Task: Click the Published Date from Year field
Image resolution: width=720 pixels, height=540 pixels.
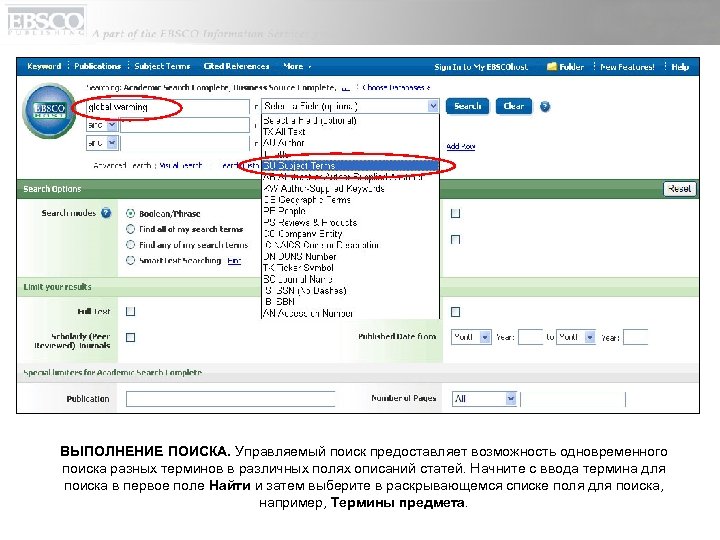Action: pos(530,337)
